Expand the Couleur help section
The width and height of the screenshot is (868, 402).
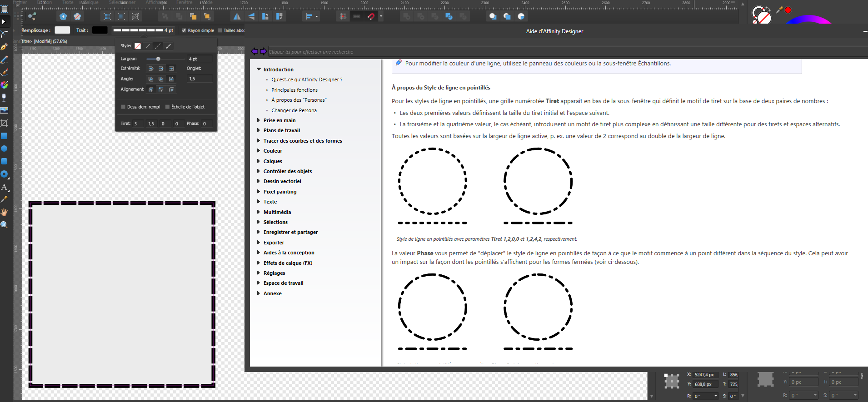click(259, 151)
